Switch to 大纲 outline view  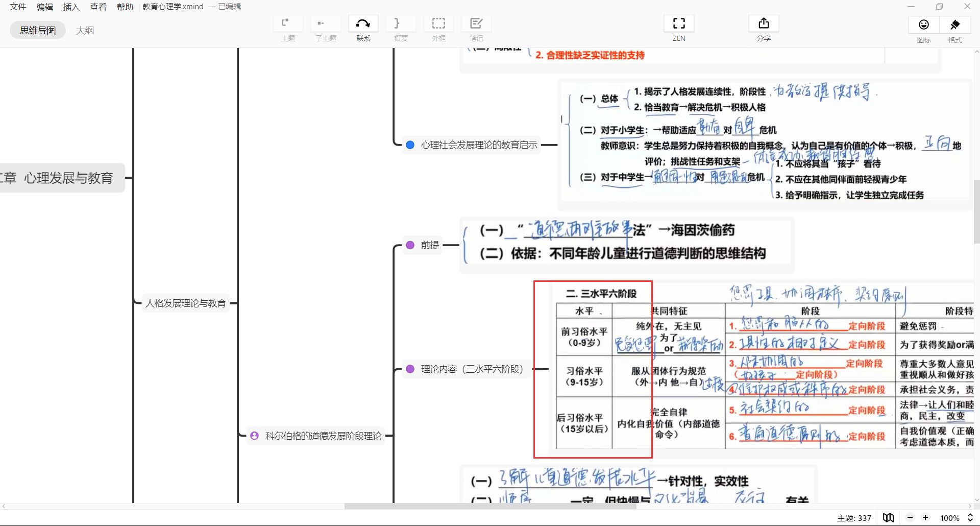[x=85, y=30]
